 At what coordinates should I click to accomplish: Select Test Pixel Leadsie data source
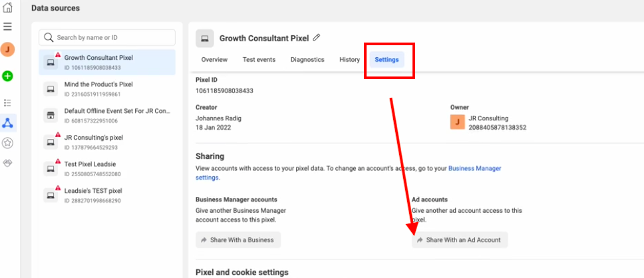pos(107,168)
